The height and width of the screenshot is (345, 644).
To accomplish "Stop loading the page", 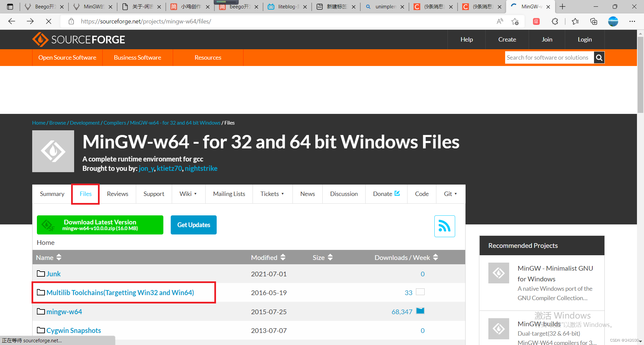I will point(49,21).
